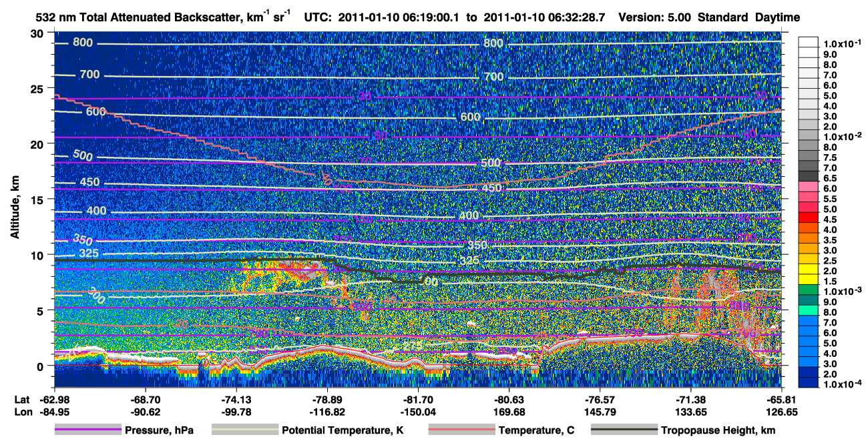Screen dimensions: 868x445
Task: Click the 'Tropopause Height, km' legend label
Action: coord(718,431)
